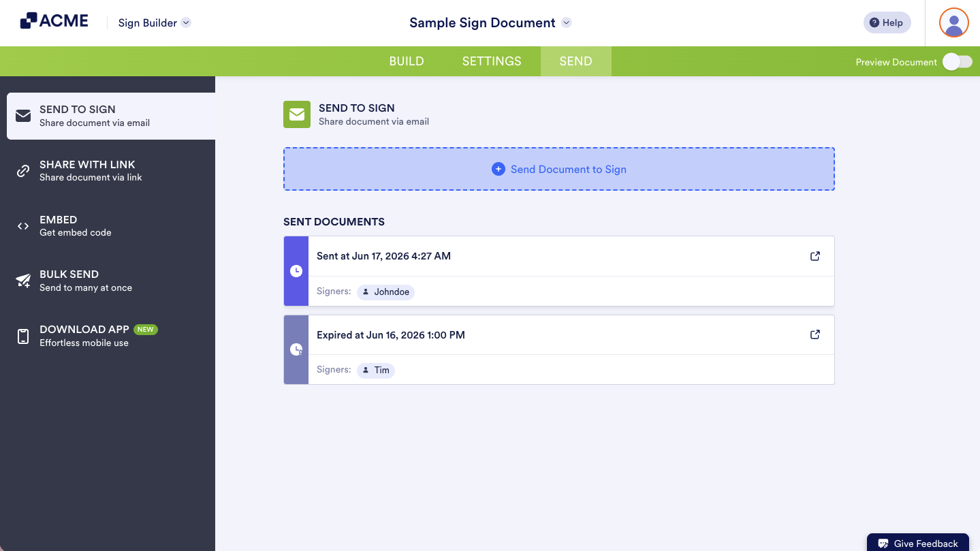Open the BULK SEND sidebar option
The image size is (980, 551).
point(111,281)
